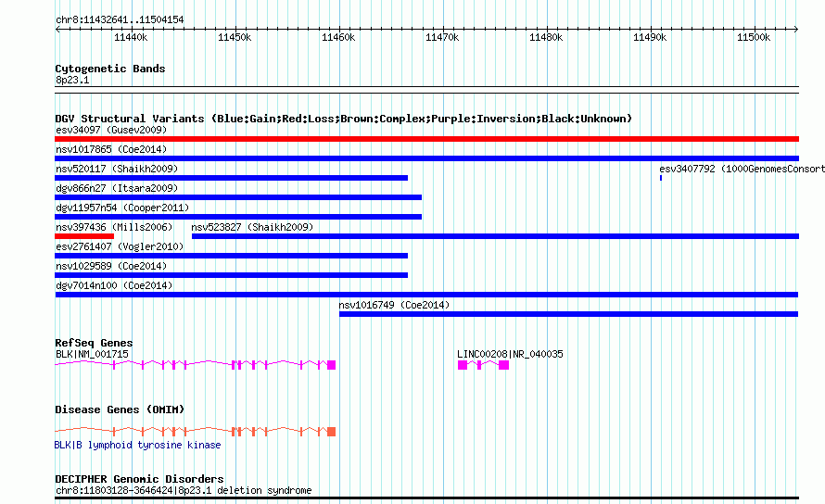Screen dimensions: 825x504
Task: Click the esv34097 (Gusev2009) label
Action: point(111,130)
